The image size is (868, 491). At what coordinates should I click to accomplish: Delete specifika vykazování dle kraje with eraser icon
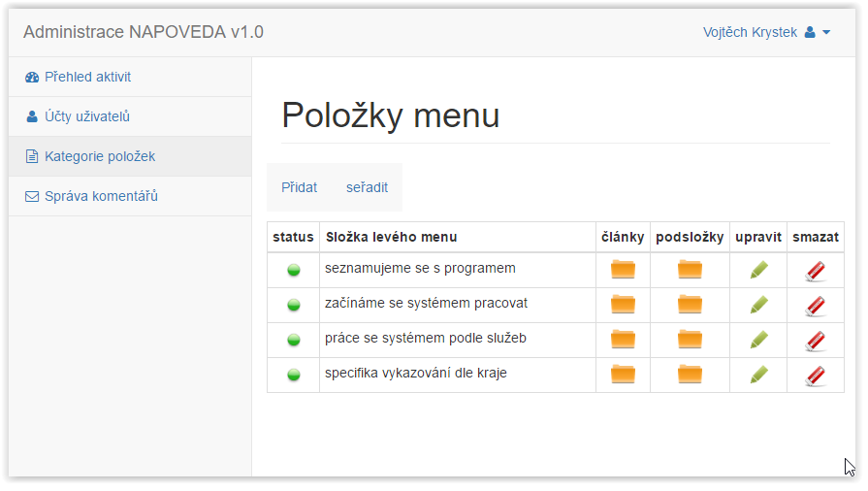click(x=816, y=376)
